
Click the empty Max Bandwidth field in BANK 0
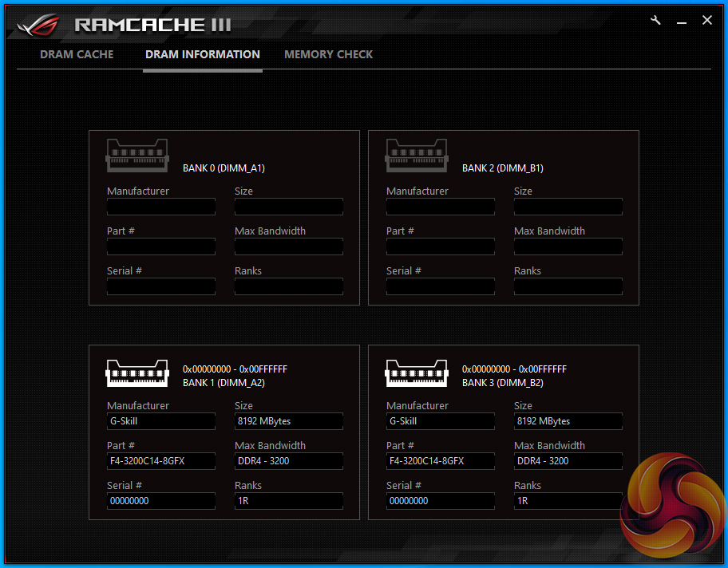coord(289,247)
